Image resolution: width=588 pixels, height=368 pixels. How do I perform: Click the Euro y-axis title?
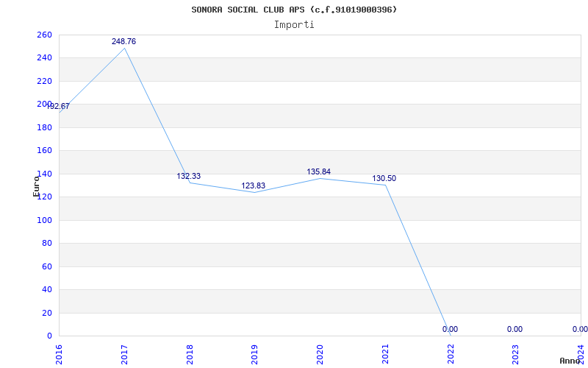(x=36, y=186)
